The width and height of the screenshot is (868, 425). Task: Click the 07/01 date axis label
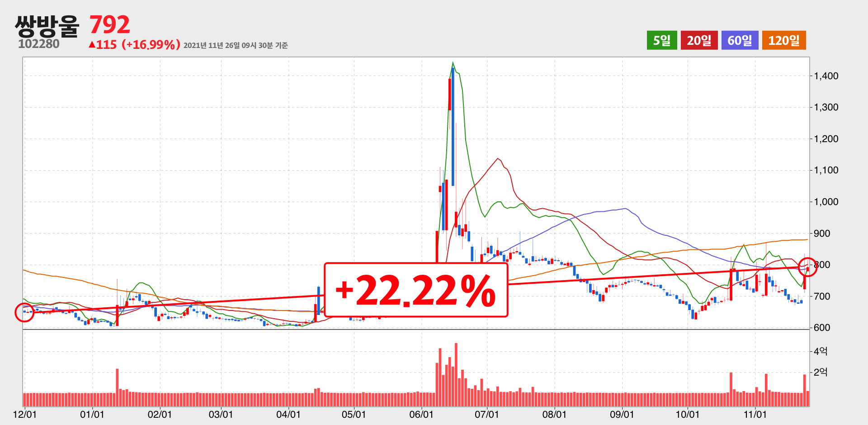tap(487, 415)
